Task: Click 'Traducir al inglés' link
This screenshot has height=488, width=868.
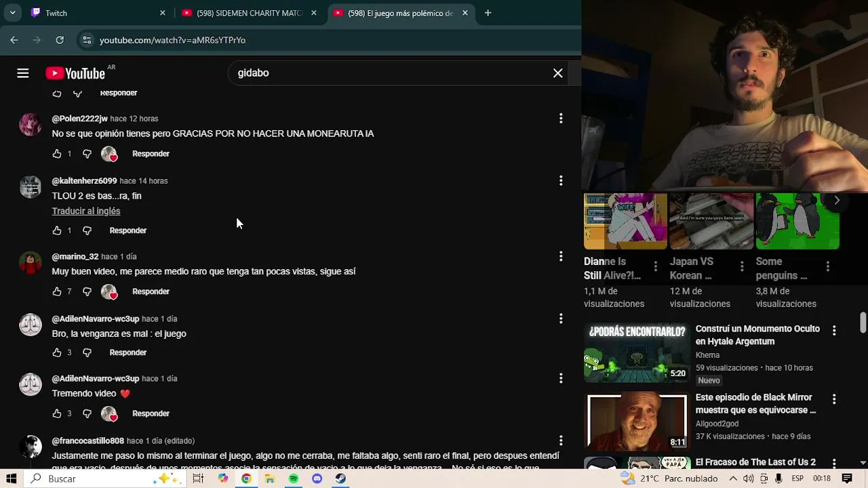Action: tap(86, 211)
